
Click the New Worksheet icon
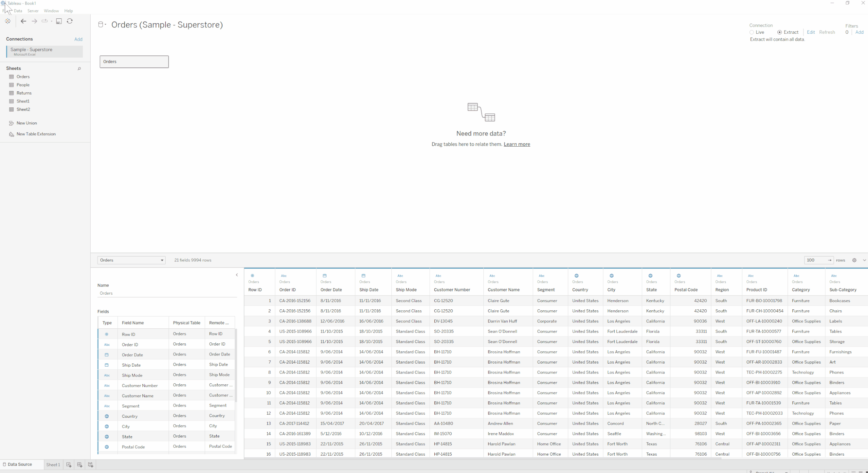(x=69, y=465)
